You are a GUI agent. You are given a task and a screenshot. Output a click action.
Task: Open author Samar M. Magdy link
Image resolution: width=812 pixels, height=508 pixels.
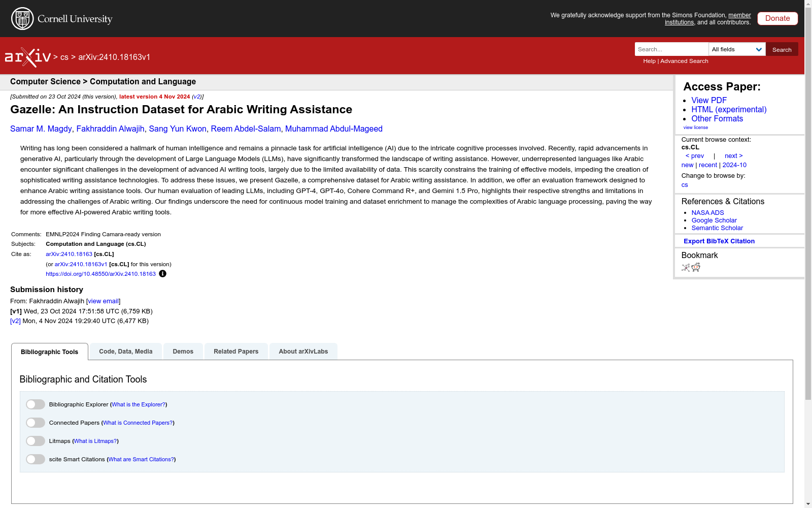pyautogui.click(x=41, y=129)
